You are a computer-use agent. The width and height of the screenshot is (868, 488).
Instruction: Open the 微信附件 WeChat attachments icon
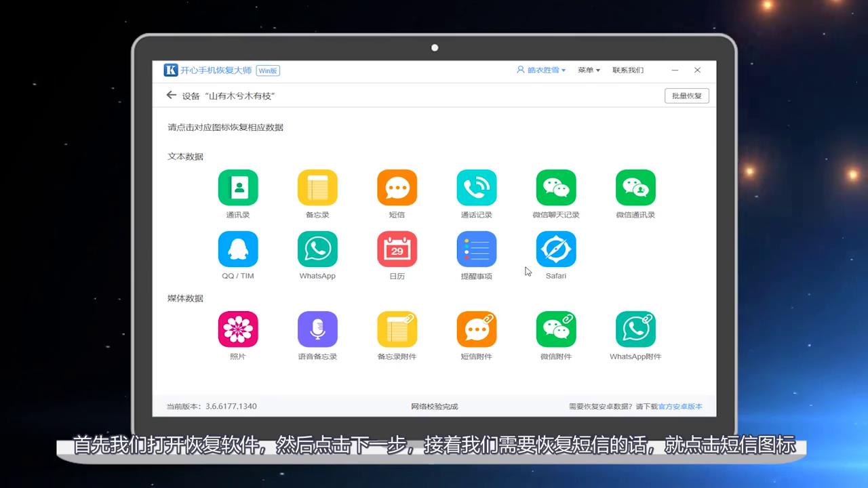(x=556, y=329)
